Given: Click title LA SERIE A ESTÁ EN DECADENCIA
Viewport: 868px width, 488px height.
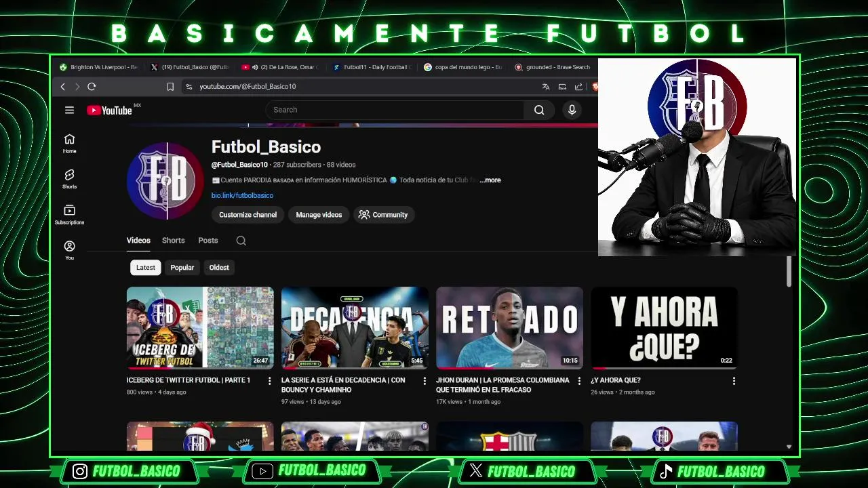Looking at the screenshot, I should (x=343, y=385).
